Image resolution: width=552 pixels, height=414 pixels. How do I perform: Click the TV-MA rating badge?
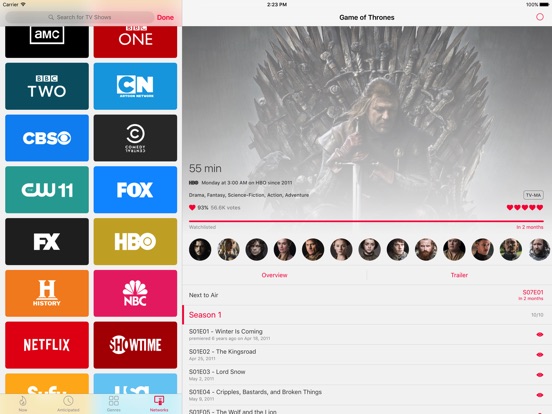[533, 195]
